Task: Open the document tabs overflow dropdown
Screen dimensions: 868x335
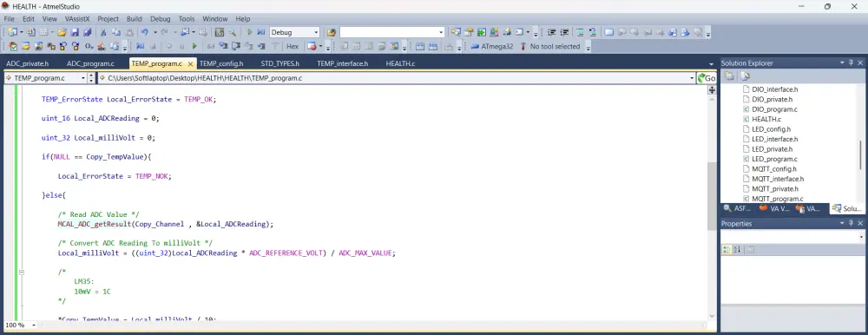Action: pos(712,64)
